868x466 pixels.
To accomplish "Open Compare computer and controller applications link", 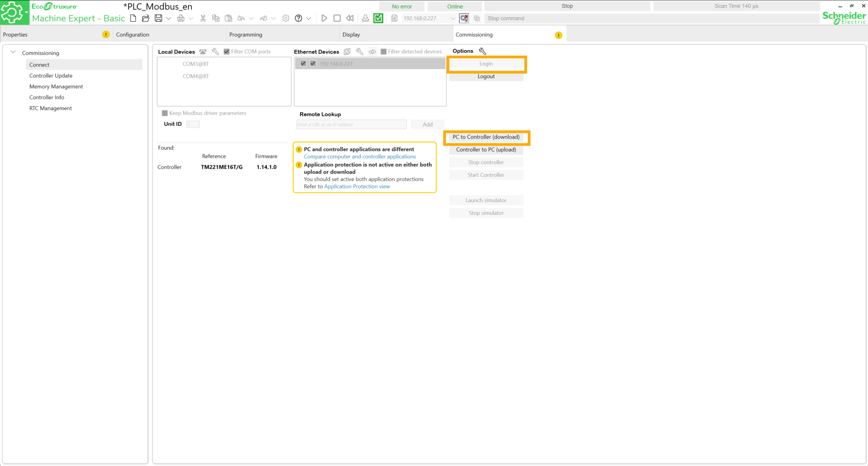I will 359,157.
